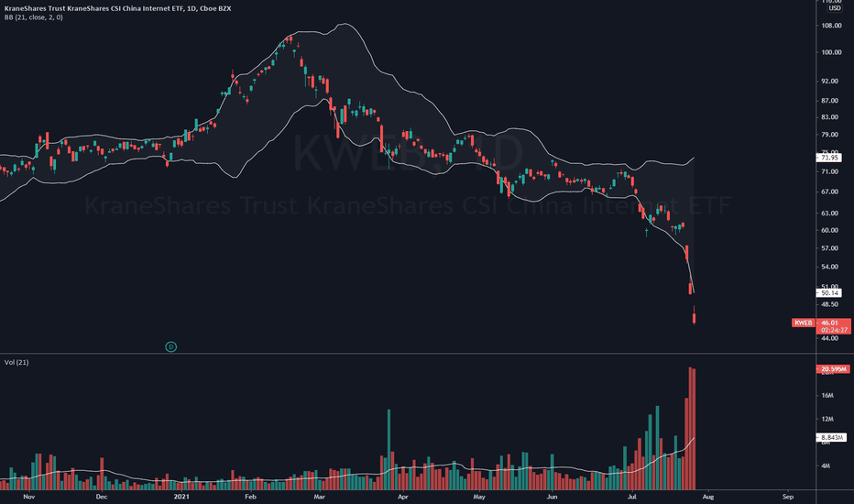Click the Jun label on the time axis
854x504 pixels.
click(x=552, y=497)
